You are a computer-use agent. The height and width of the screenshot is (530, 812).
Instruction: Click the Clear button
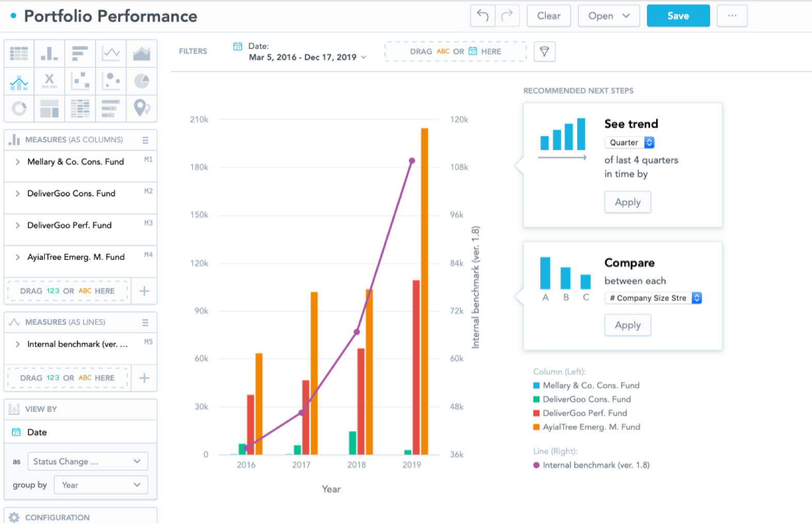[549, 16]
